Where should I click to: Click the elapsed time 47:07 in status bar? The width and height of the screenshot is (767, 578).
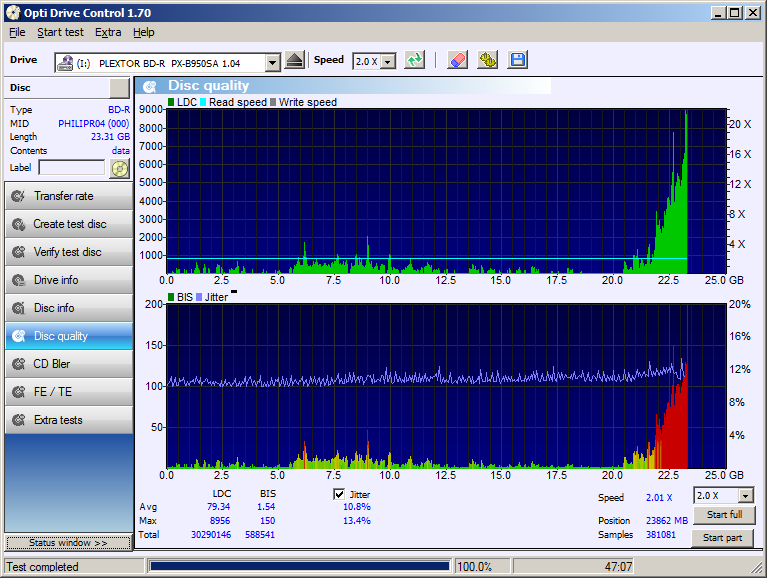[x=618, y=567]
